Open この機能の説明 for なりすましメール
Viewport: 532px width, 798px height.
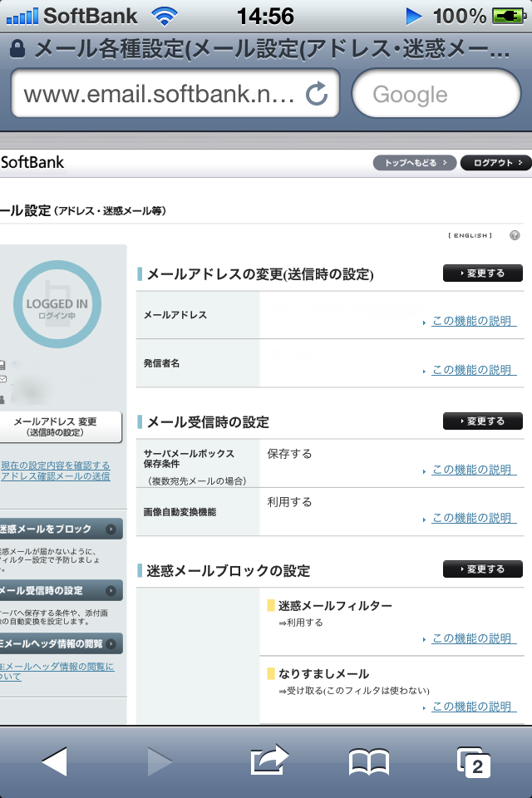[474, 707]
